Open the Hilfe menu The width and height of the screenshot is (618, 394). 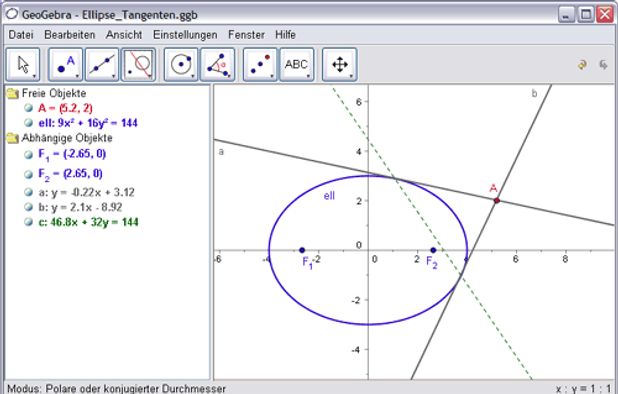285,35
